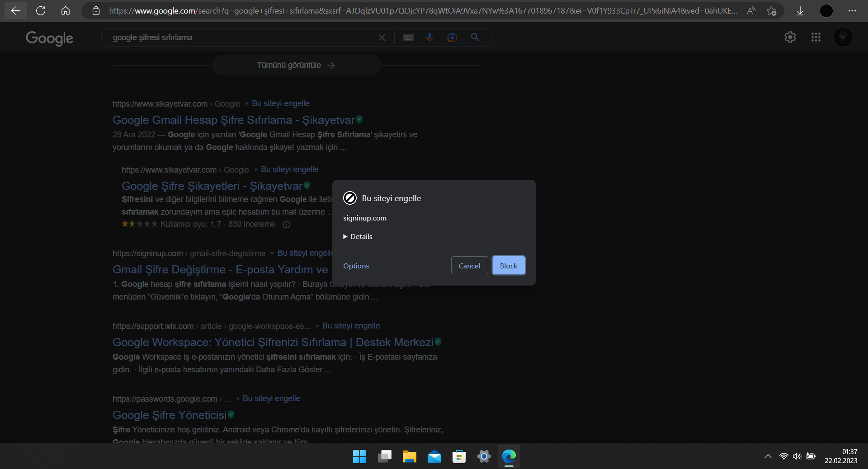
Task: Open Windows Settings from the taskbar
Action: (484, 457)
